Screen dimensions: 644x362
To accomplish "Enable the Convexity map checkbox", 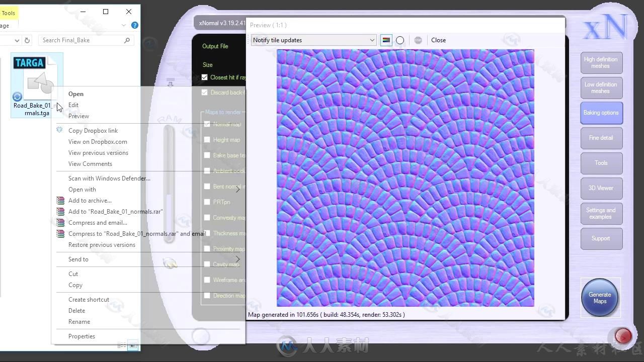I will (207, 218).
